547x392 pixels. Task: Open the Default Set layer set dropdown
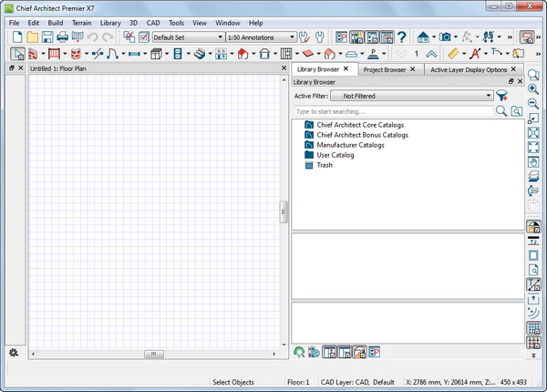188,37
